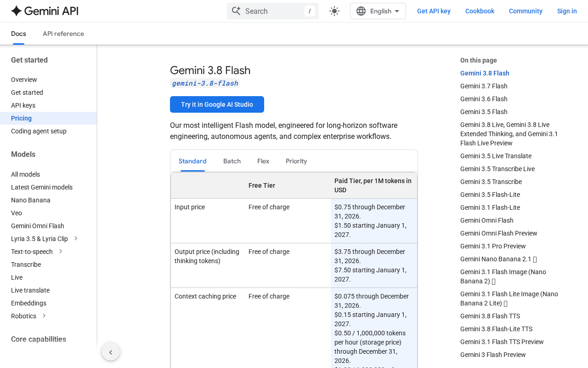Screen dimensions: 588x368
Task: Switch to the Docs tab
Action: [18, 34]
